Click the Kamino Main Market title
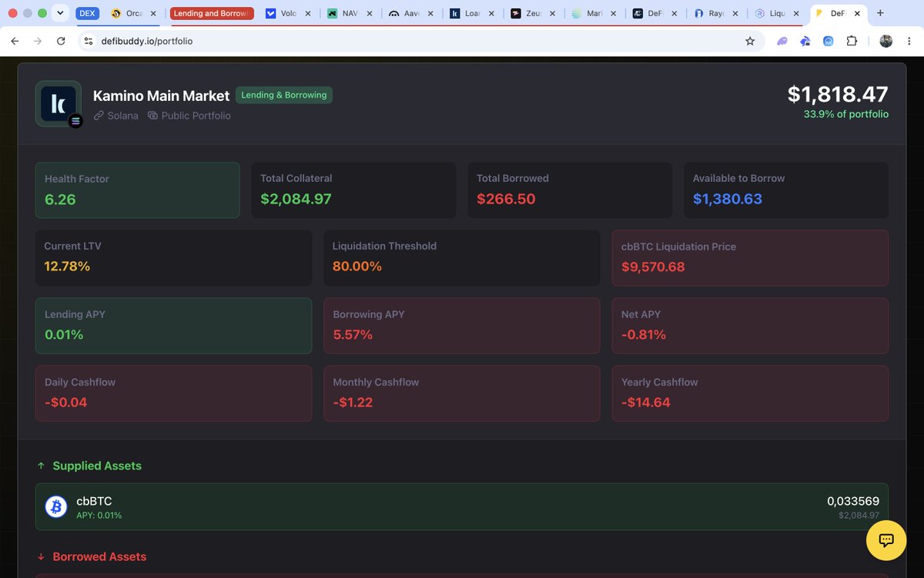This screenshot has width=924, height=578. [x=161, y=96]
